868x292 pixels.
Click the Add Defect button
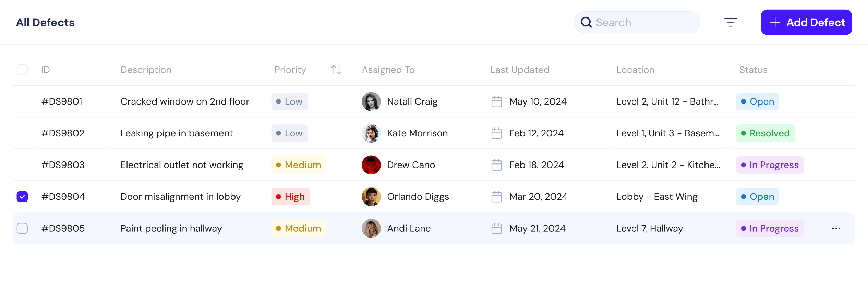(806, 22)
